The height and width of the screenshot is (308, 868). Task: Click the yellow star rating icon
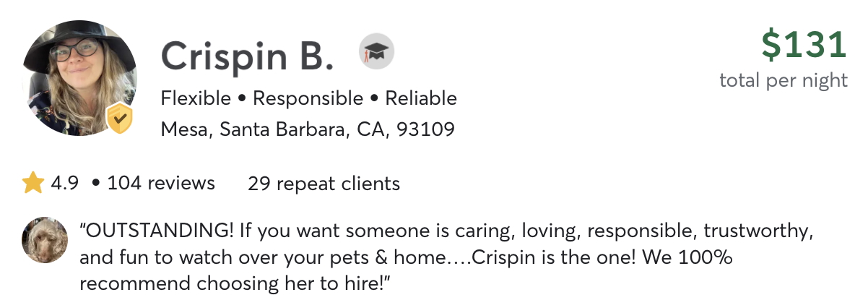[33, 183]
